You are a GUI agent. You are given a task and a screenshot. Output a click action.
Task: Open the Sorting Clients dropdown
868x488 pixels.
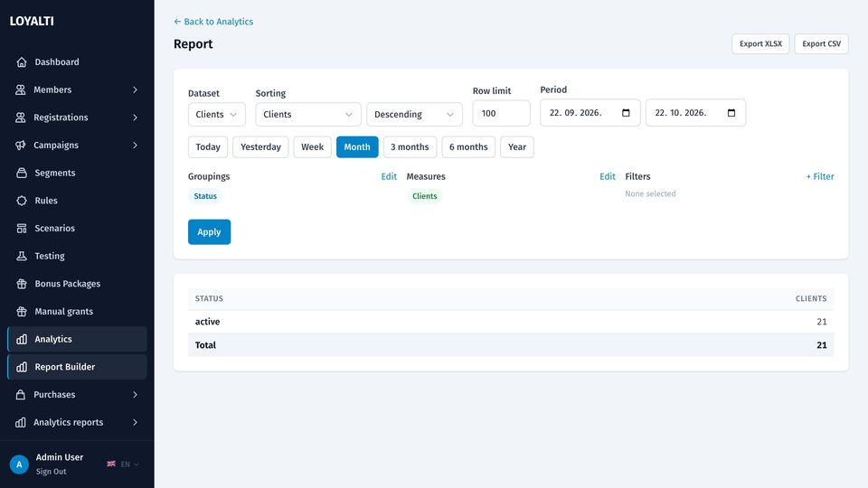307,115
